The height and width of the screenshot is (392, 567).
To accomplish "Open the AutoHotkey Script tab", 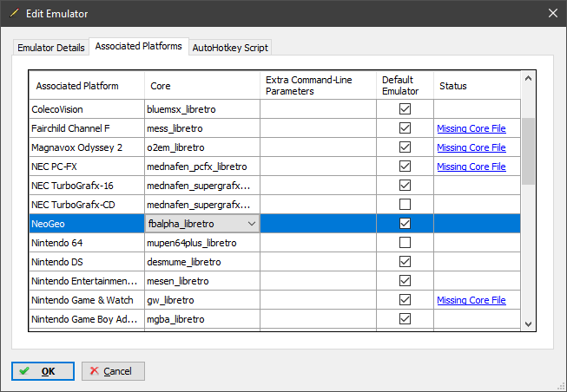I will (x=230, y=48).
